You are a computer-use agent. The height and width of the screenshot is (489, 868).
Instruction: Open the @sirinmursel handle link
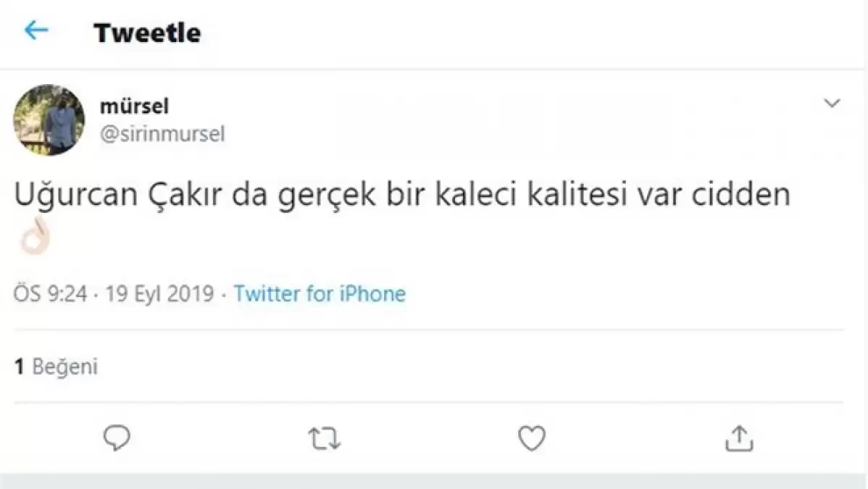(162, 134)
